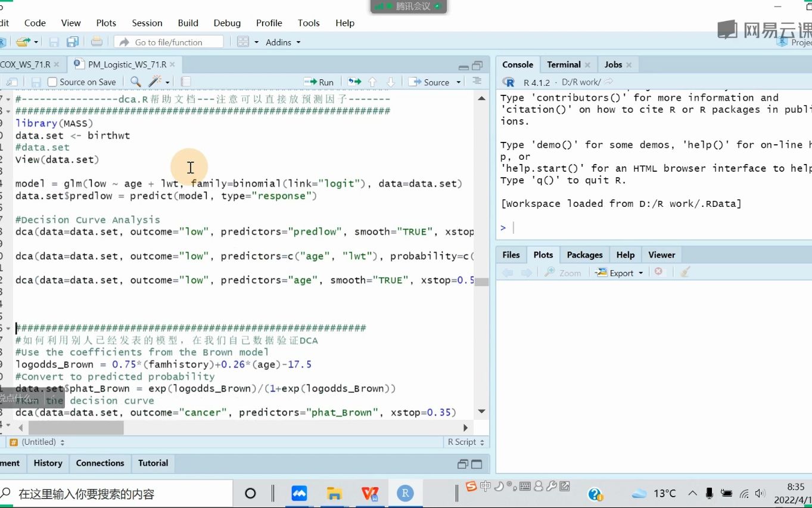Click the Re-run previous code icon
Screen dimensions: 812x508
click(355, 82)
